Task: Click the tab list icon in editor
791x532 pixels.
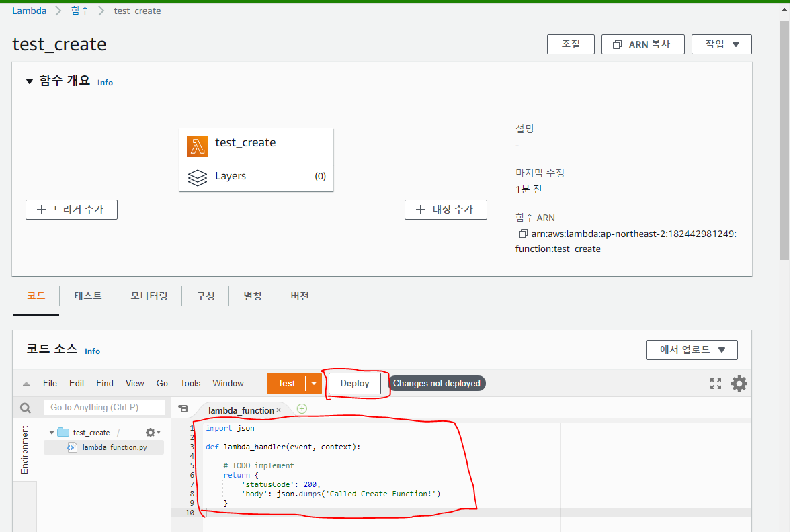Action: pos(183,409)
